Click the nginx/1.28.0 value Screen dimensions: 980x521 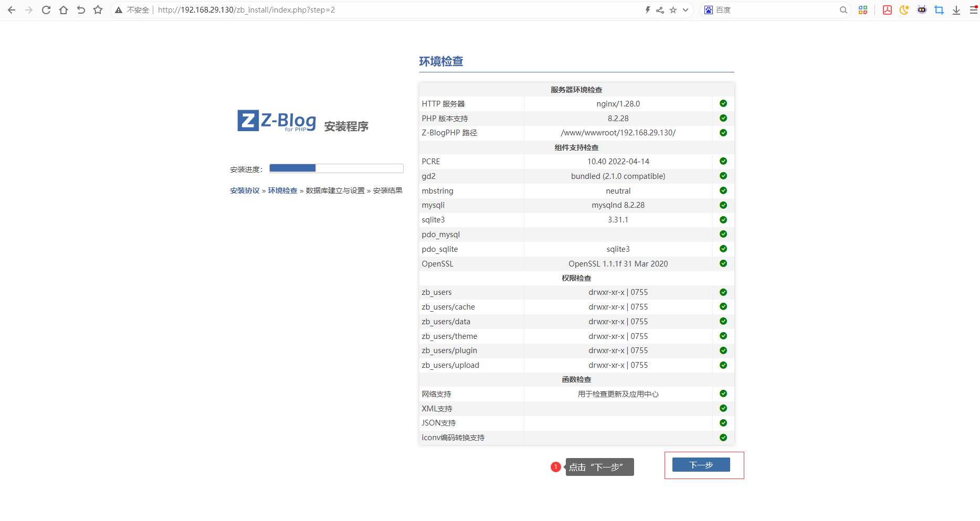pyautogui.click(x=618, y=104)
